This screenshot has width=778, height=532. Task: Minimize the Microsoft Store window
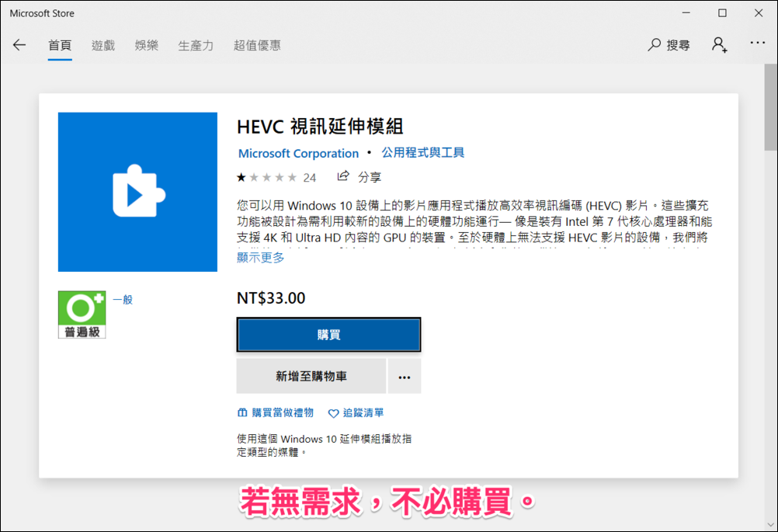click(x=686, y=13)
